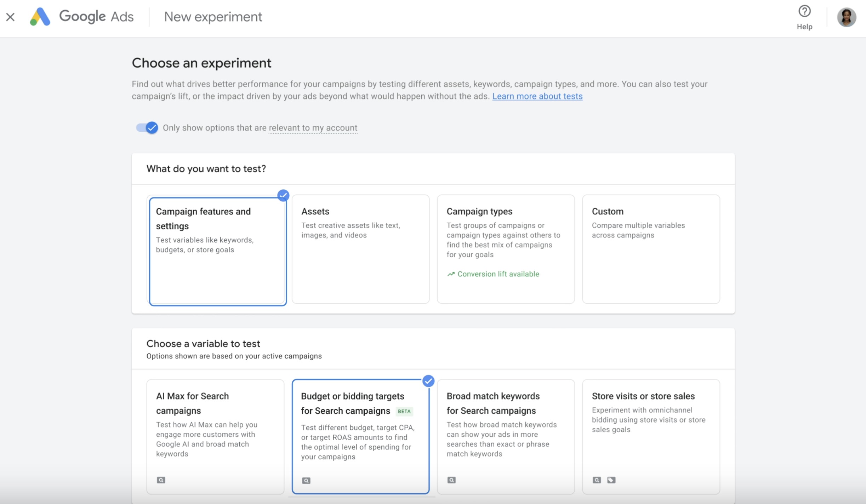Click the search icon in Store visits card

coord(597,480)
